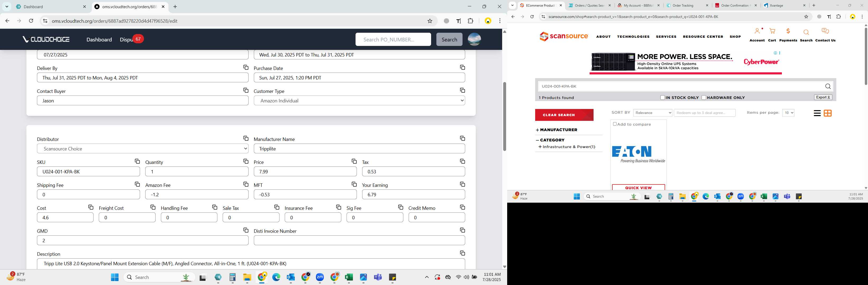Open the Distributor dropdown

(143, 149)
